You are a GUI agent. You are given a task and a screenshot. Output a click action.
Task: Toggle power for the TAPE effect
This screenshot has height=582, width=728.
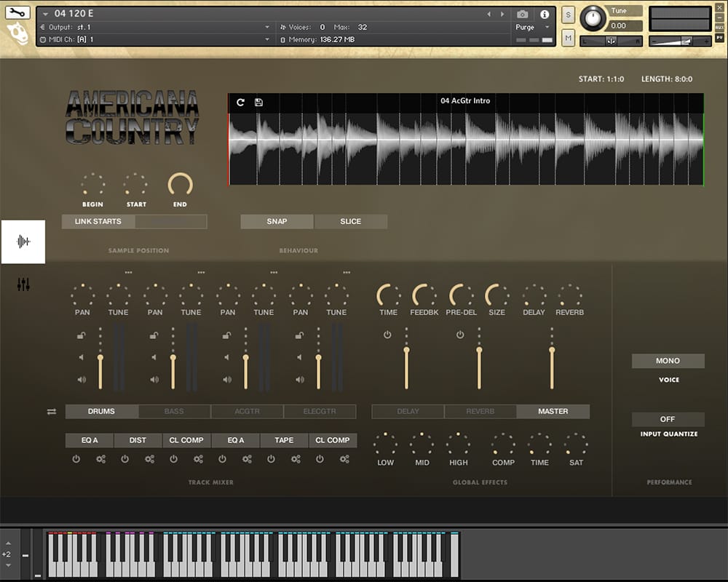point(271,459)
